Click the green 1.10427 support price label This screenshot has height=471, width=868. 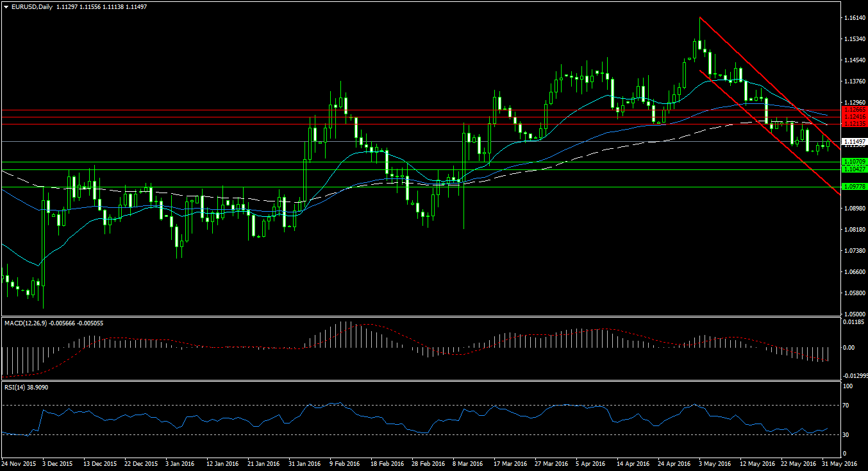(854, 169)
